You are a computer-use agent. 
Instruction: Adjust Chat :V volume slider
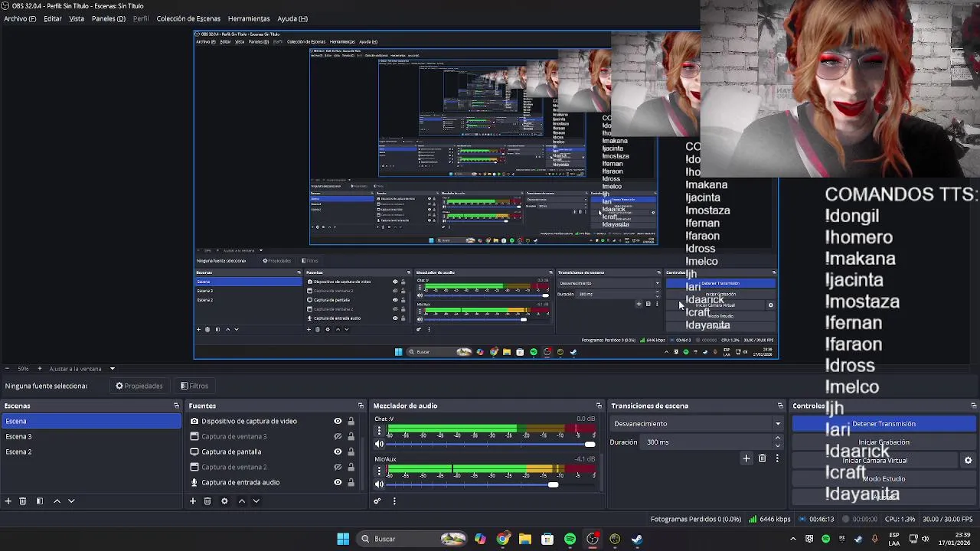pos(490,444)
